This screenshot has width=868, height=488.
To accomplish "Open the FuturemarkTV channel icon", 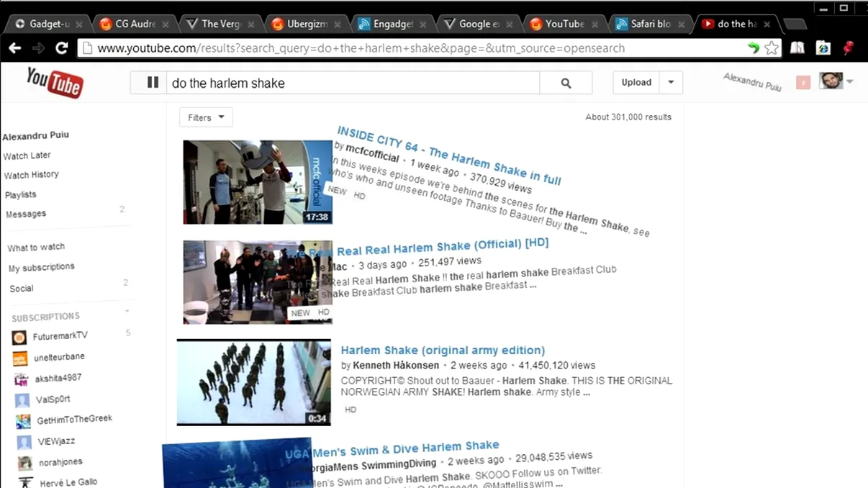I will 18,335.
